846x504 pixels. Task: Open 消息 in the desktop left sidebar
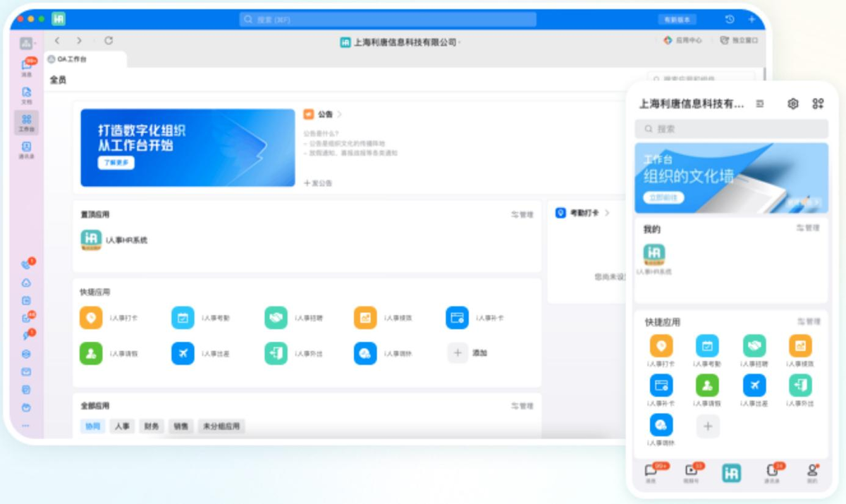tap(27, 67)
